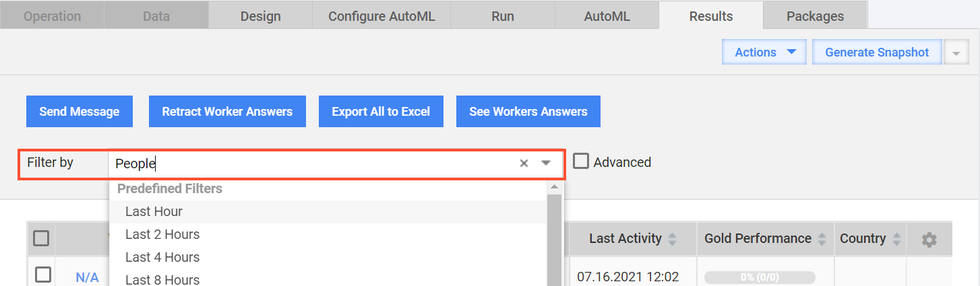Click the Send Message button

[x=80, y=112]
